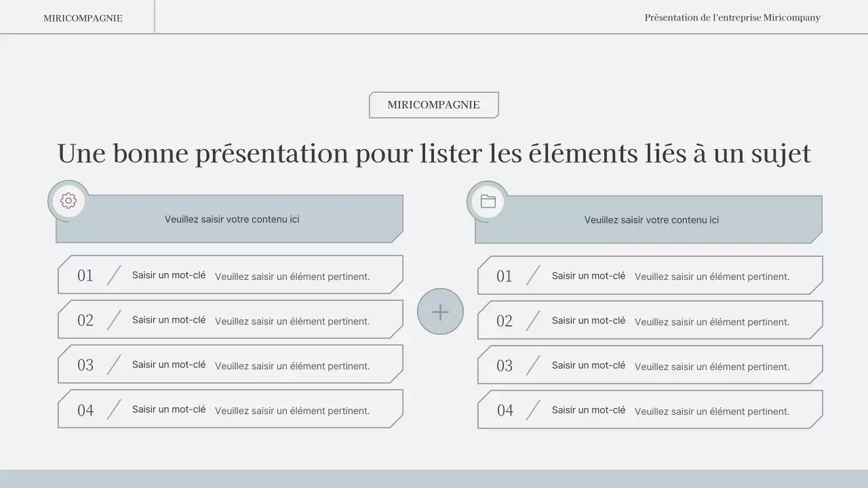
Task: Click the folder icon on the right banner
Action: (x=487, y=201)
